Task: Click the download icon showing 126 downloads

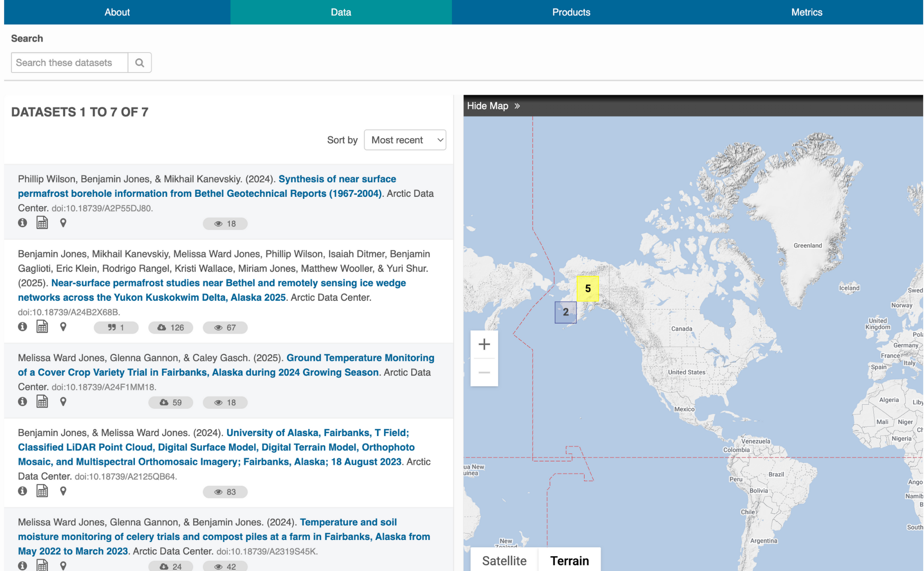Action: [170, 327]
